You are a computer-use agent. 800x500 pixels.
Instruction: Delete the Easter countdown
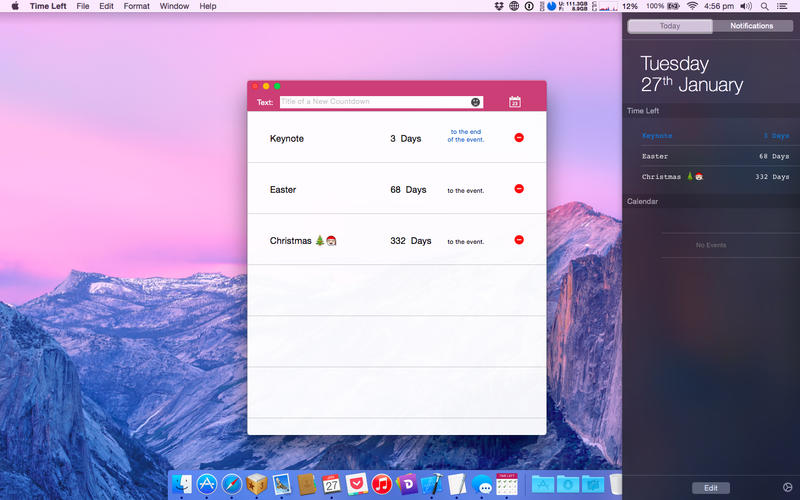point(519,188)
